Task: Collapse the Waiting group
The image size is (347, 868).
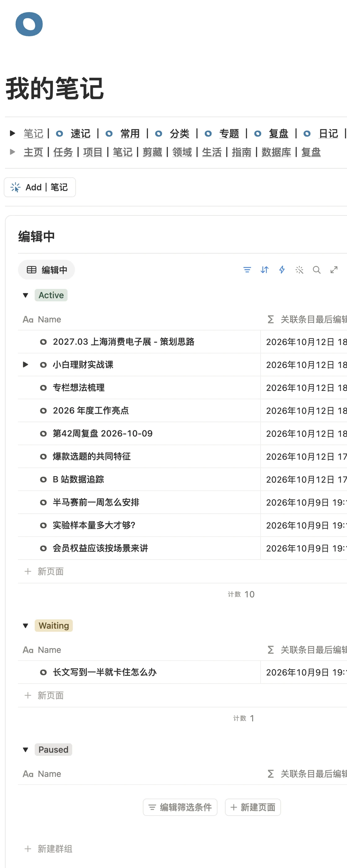Action: (x=26, y=626)
